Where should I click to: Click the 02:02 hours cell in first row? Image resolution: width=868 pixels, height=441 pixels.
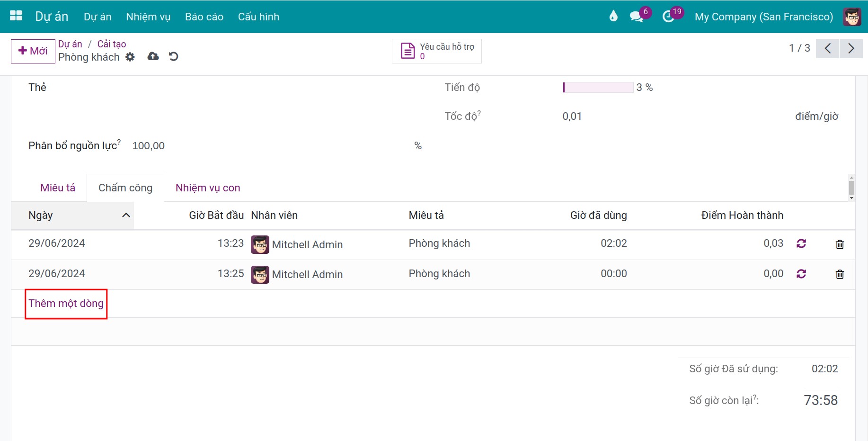(x=613, y=243)
